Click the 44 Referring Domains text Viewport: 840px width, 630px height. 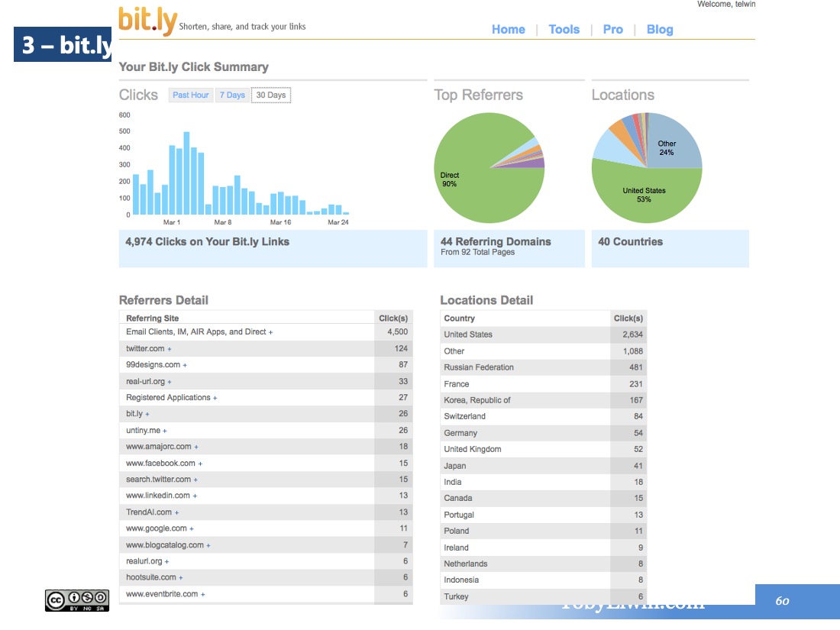496,241
